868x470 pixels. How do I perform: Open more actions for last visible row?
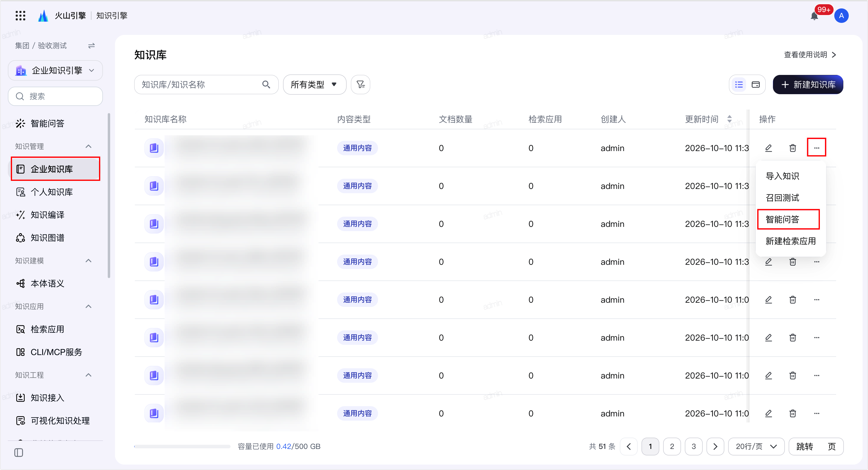(817, 413)
